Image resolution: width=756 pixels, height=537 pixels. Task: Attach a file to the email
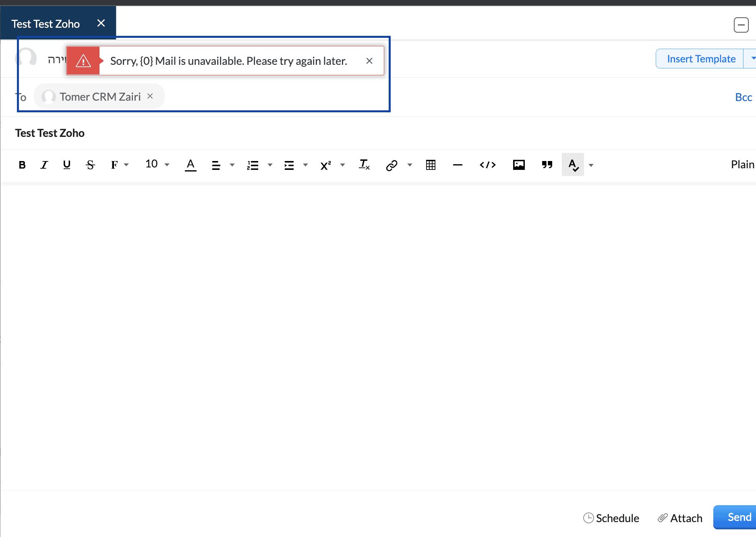pyautogui.click(x=680, y=518)
